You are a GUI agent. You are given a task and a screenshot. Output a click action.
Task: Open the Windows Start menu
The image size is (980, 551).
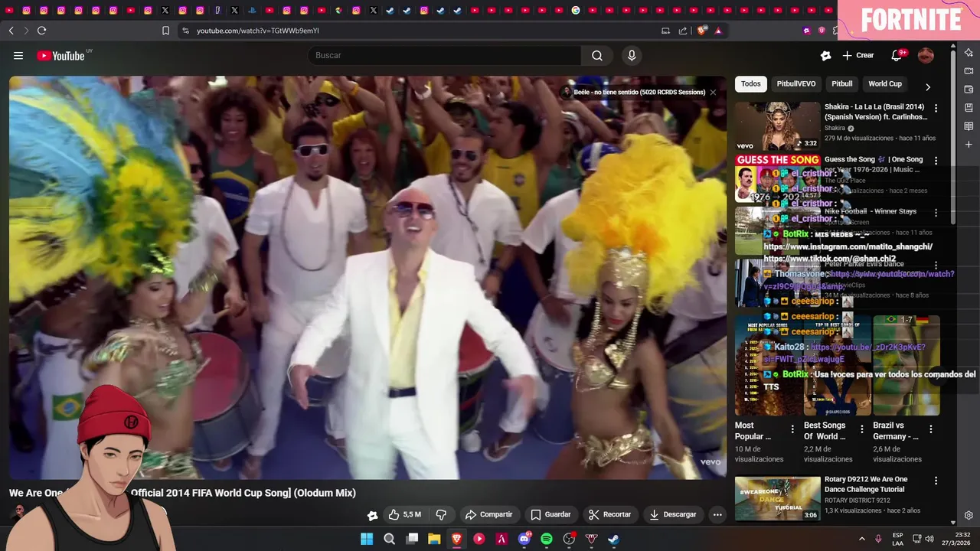[367, 539]
